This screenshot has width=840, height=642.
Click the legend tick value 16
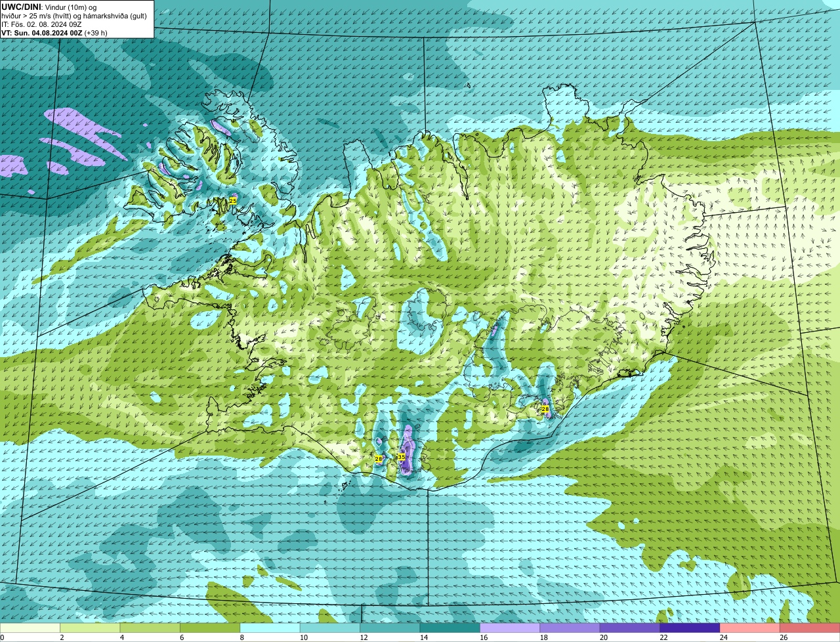click(x=484, y=637)
